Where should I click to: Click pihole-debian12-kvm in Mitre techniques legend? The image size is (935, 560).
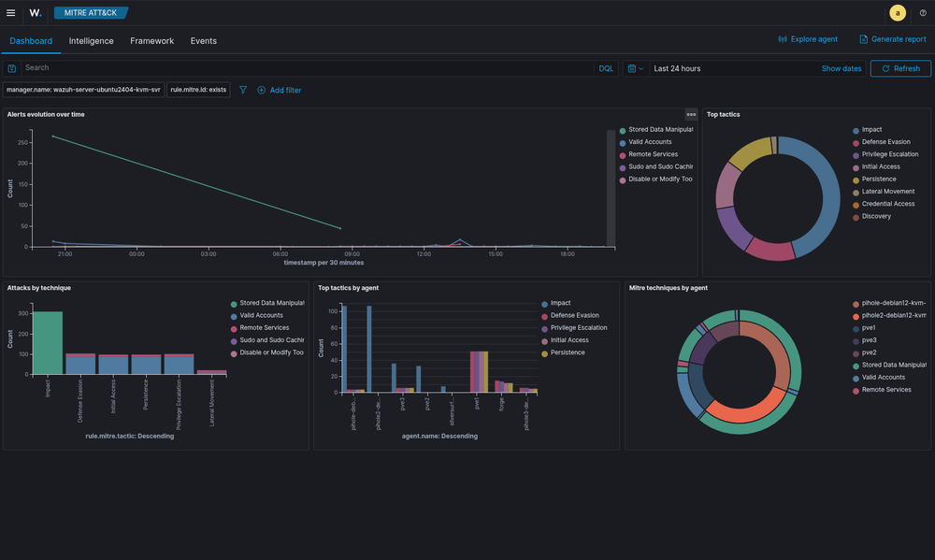click(890, 304)
